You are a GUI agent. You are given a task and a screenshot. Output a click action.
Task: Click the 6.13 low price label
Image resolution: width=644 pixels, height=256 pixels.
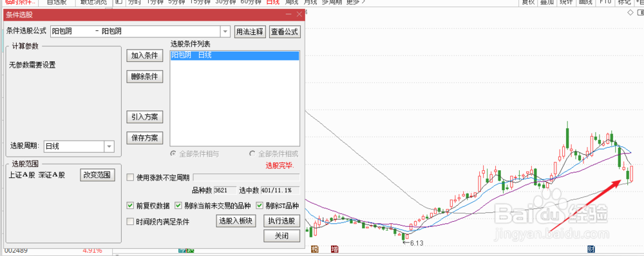416,243
